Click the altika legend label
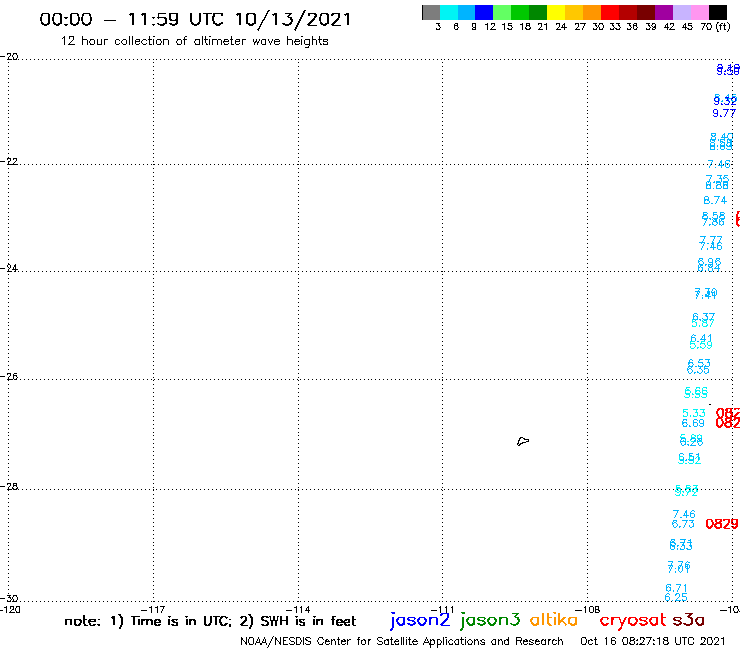 point(554,619)
